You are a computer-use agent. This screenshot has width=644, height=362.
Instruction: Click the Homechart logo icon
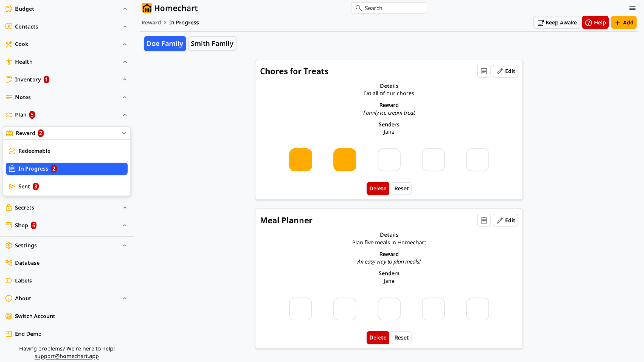[x=147, y=8]
